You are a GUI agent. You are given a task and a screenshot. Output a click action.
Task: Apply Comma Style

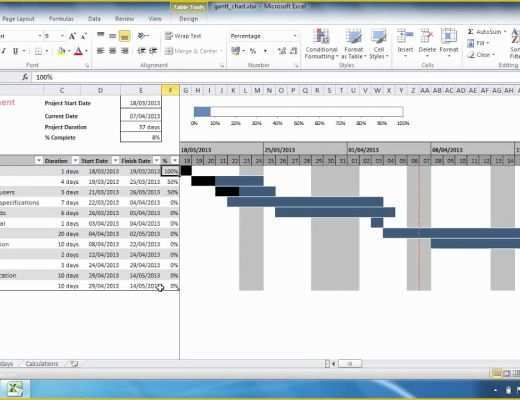pos(265,51)
